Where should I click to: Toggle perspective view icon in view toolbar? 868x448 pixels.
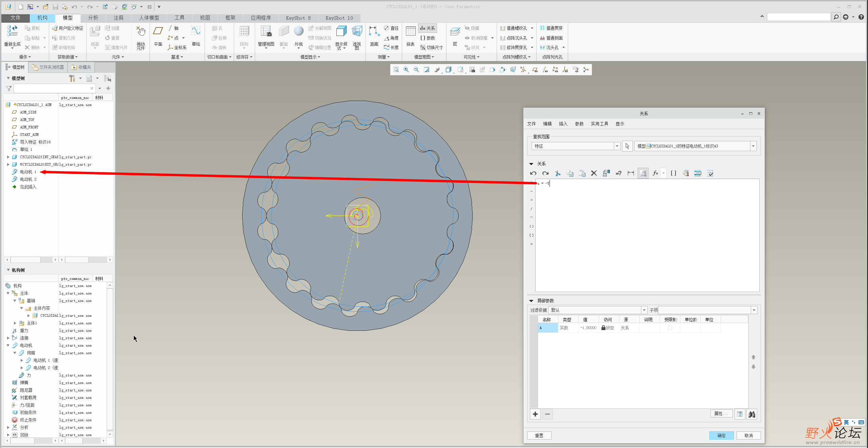513,70
